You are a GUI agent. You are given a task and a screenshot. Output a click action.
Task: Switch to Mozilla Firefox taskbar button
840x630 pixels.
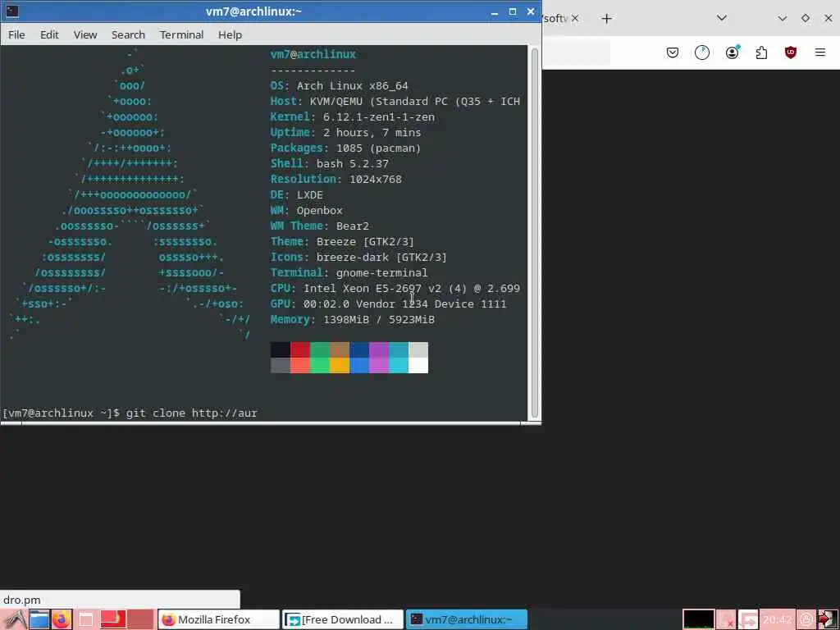coord(218,619)
